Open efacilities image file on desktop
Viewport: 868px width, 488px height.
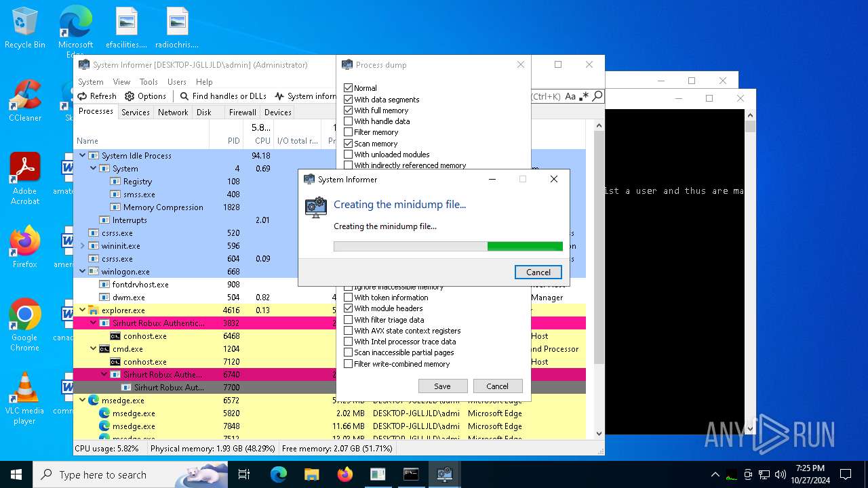click(x=126, y=28)
